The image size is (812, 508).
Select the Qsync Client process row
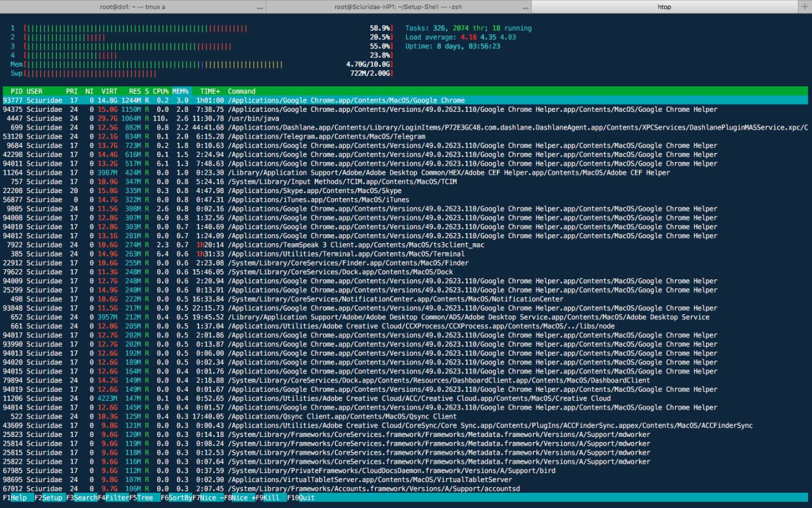pyautogui.click(x=406, y=417)
